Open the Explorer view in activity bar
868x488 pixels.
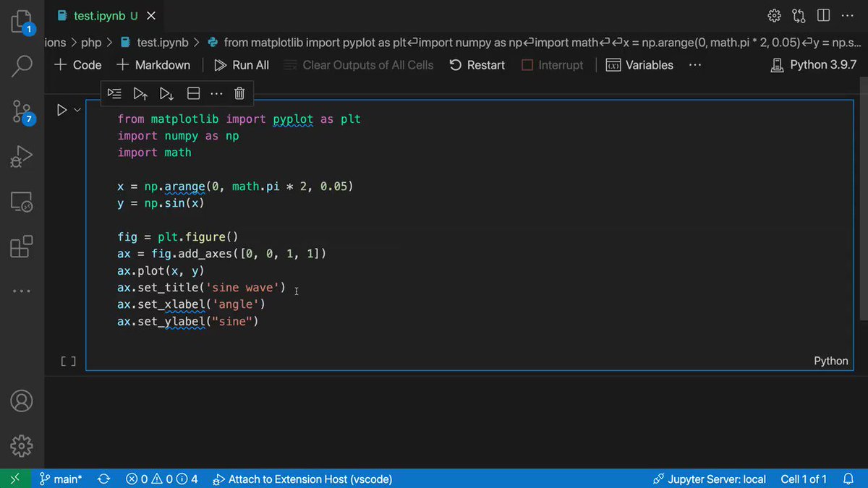(22, 22)
